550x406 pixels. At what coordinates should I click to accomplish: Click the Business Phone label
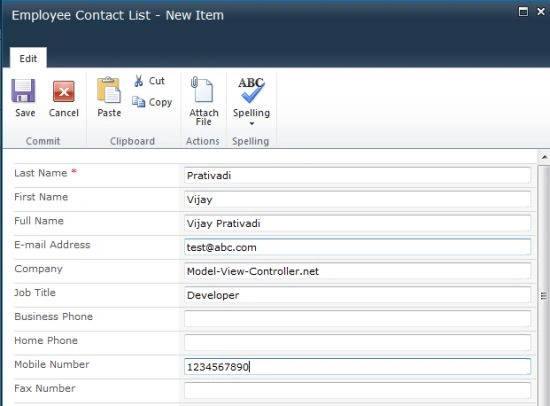[x=54, y=317]
